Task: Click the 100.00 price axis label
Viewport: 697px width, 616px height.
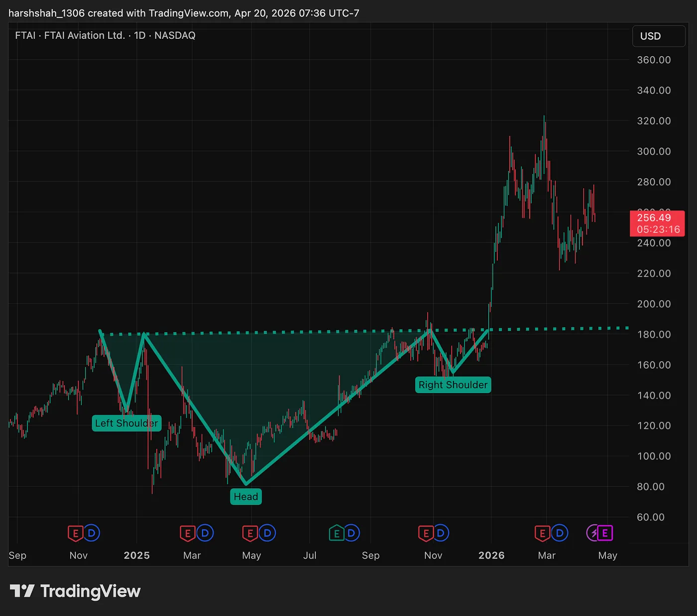Action: click(654, 456)
